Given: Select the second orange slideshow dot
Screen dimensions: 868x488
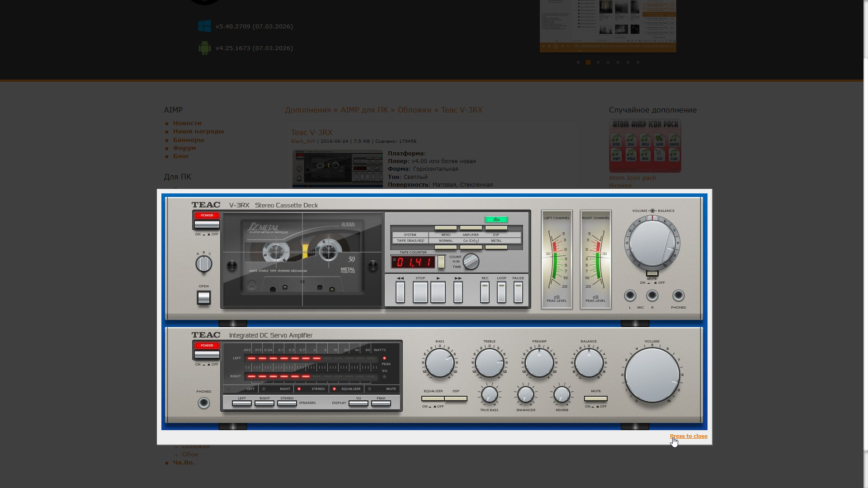Looking at the screenshot, I should pyautogui.click(x=588, y=62).
